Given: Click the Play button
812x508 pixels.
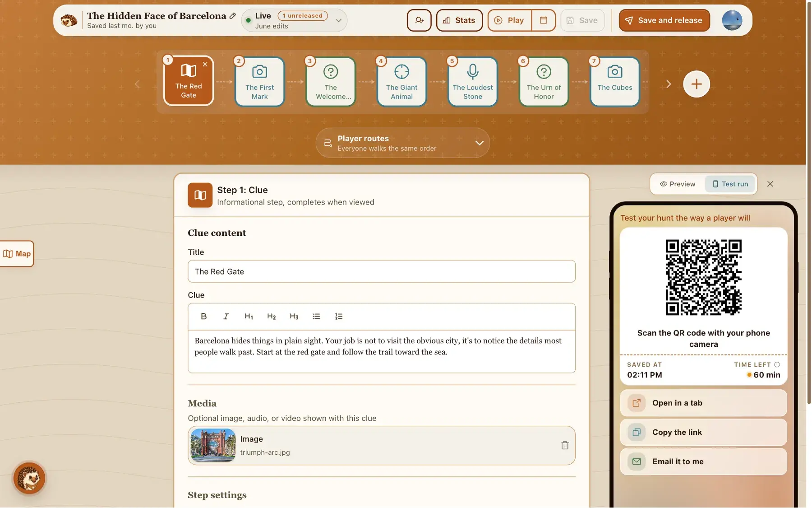Looking at the screenshot, I should pos(510,20).
